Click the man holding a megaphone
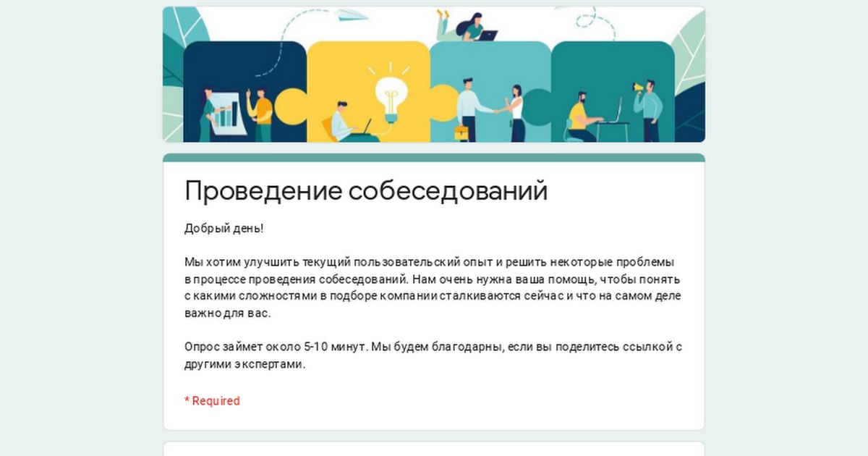The width and height of the screenshot is (868, 456). pyautogui.click(x=648, y=110)
